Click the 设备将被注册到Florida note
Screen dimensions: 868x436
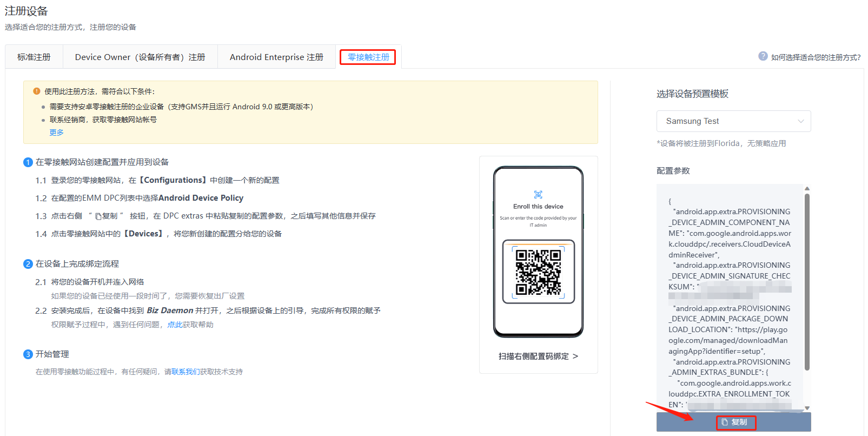(721, 143)
